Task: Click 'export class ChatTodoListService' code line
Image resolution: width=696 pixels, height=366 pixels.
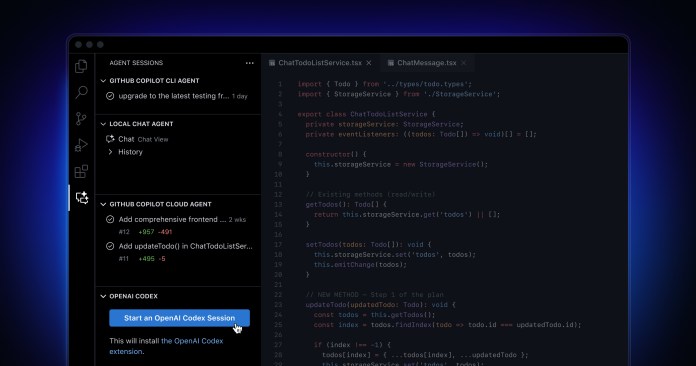Action: tap(367, 114)
